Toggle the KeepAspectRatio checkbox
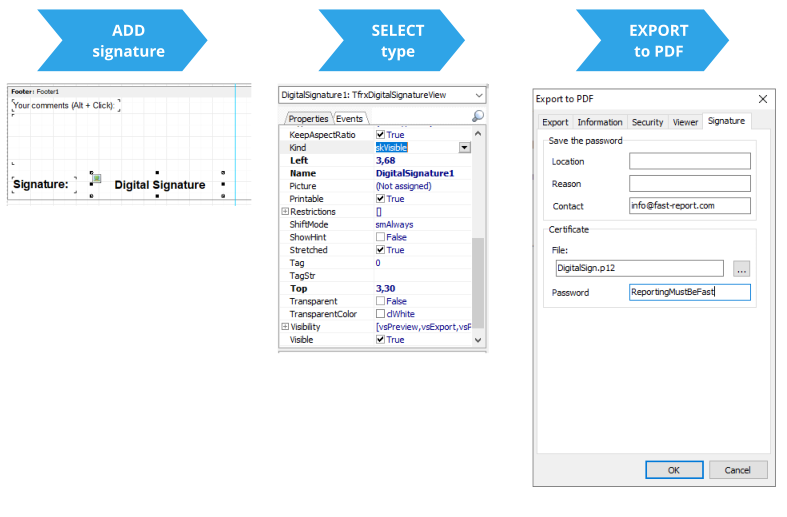Image resolution: width=787 pixels, height=517 pixels. coord(380,134)
